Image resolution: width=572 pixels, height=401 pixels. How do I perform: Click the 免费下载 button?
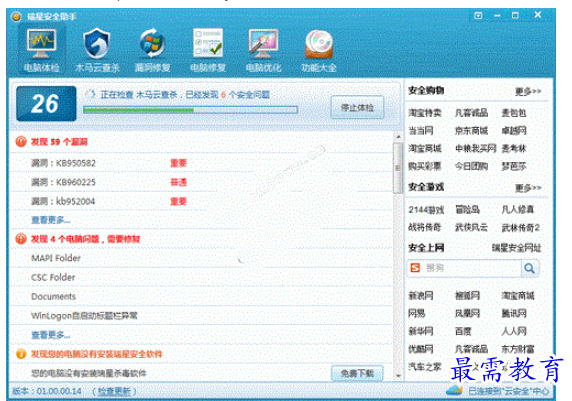pos(357,373)
